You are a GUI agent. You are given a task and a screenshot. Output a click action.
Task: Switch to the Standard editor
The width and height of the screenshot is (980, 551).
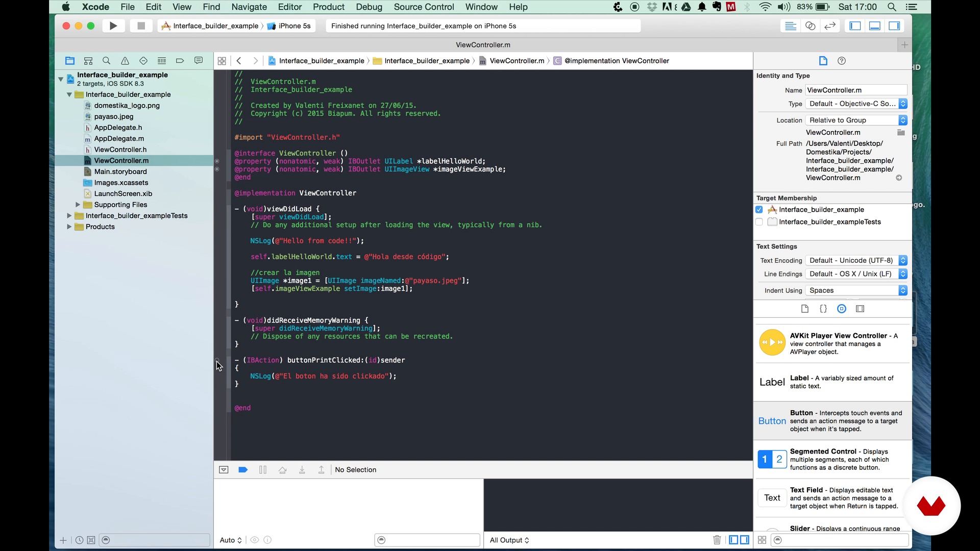pyautogui.click(x=791, y=26)
